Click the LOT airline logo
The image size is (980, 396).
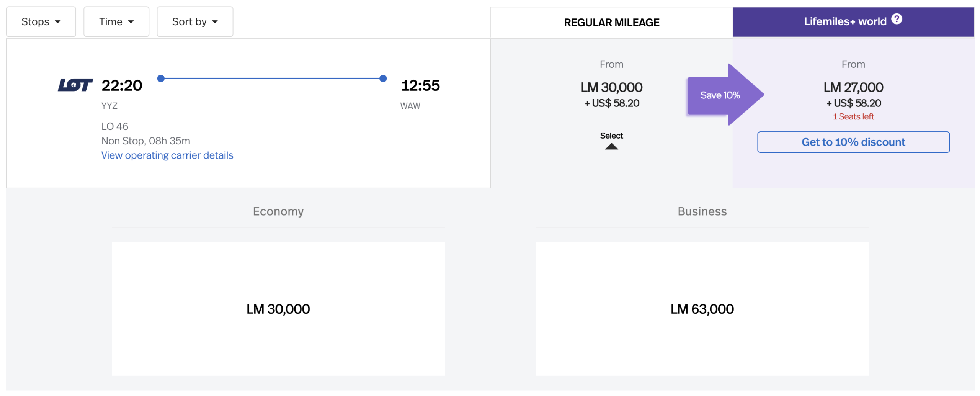pos(75,86)
